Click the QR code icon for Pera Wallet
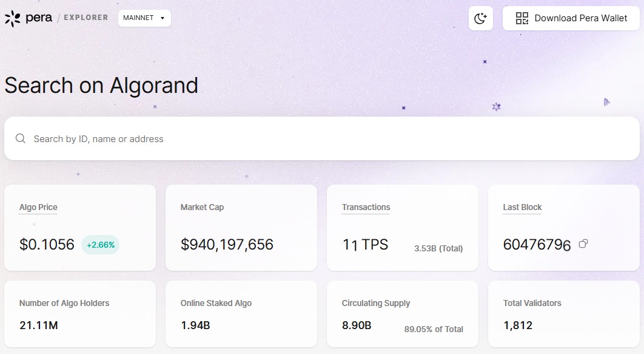The image size is (644, 354). tap(522, 18)
